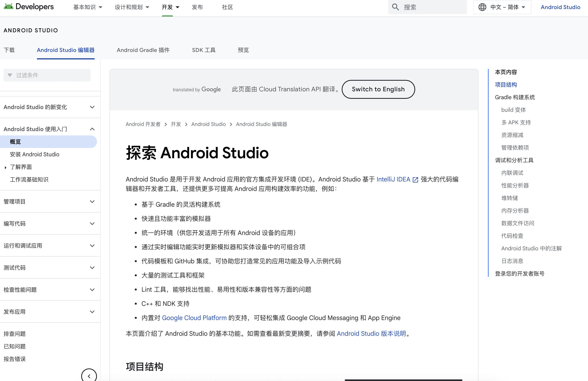The height and width of the screenshot is (381, 588).
Task: Open the 开发 dropdown menu
Action: [x=170, y=7]
